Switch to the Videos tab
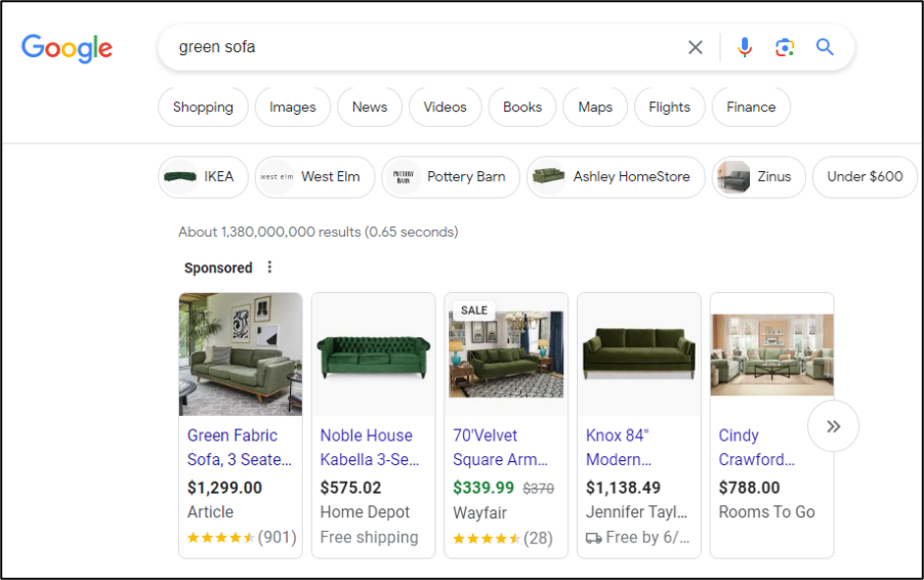The width and height of the screenshot is (924, 580). click(445, 107)
